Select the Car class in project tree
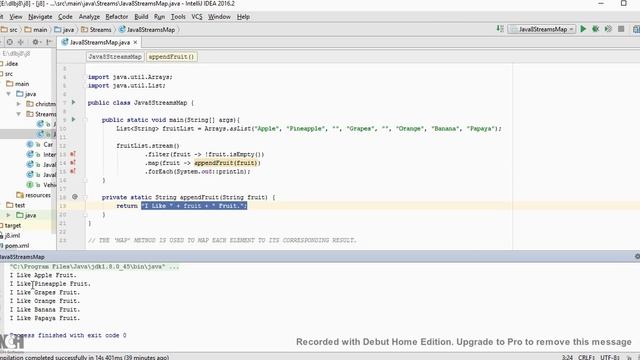The image size is (640, 360). 40,144
